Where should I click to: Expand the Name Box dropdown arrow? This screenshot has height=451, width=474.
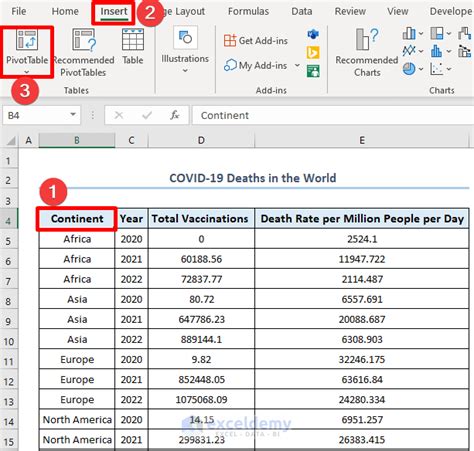coord(73,115)
